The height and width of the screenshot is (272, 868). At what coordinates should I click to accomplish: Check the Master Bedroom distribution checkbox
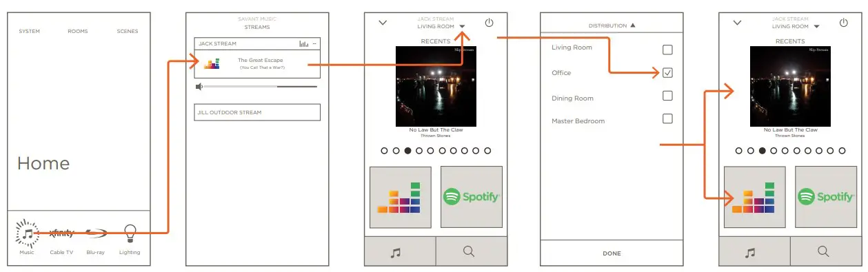(x=667, y=118)
